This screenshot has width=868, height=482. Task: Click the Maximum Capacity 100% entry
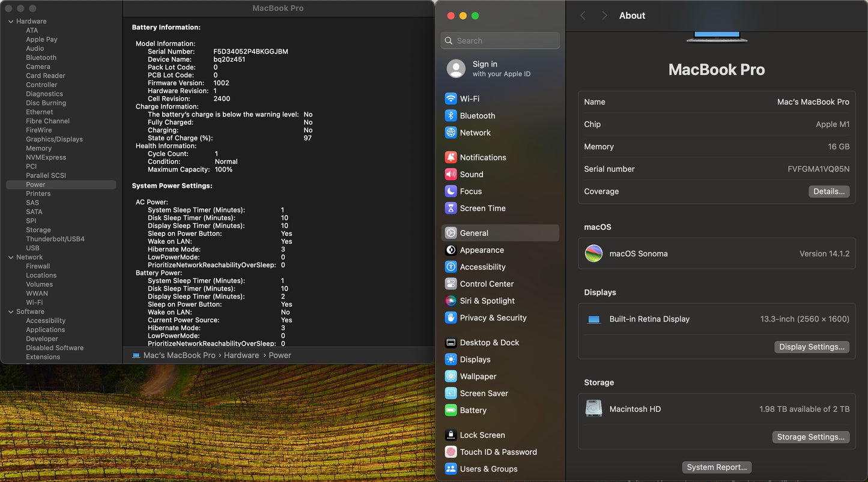[190, 169]
